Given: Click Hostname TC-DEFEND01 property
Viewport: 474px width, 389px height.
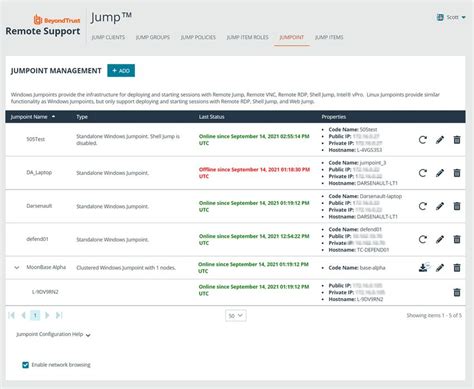Looking at the screenshot, I should click(x=359, y=250).
